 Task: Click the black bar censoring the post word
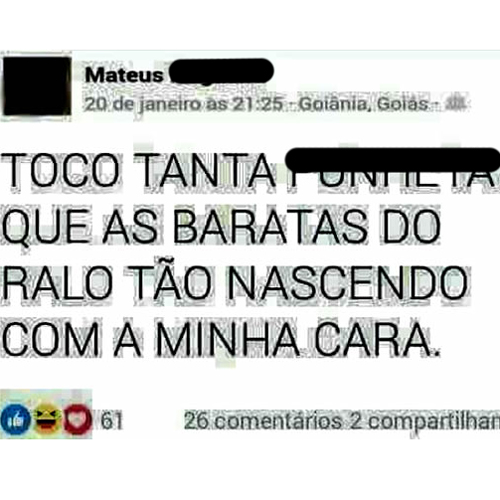393,160
